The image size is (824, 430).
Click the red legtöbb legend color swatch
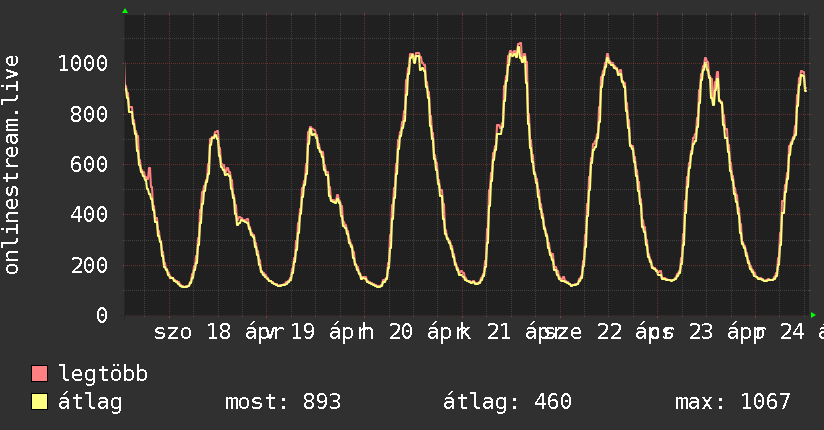tap(40, 375)
